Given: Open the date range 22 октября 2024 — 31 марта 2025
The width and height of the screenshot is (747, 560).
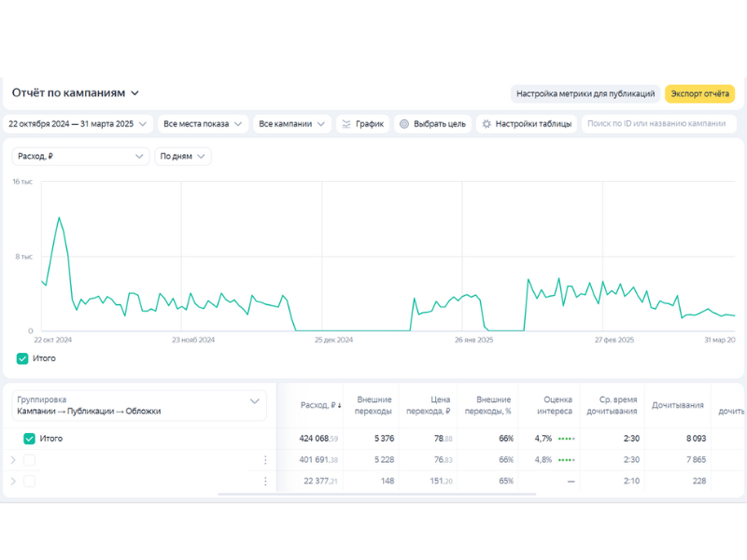Looking at the screenshot, I should 78,124.
